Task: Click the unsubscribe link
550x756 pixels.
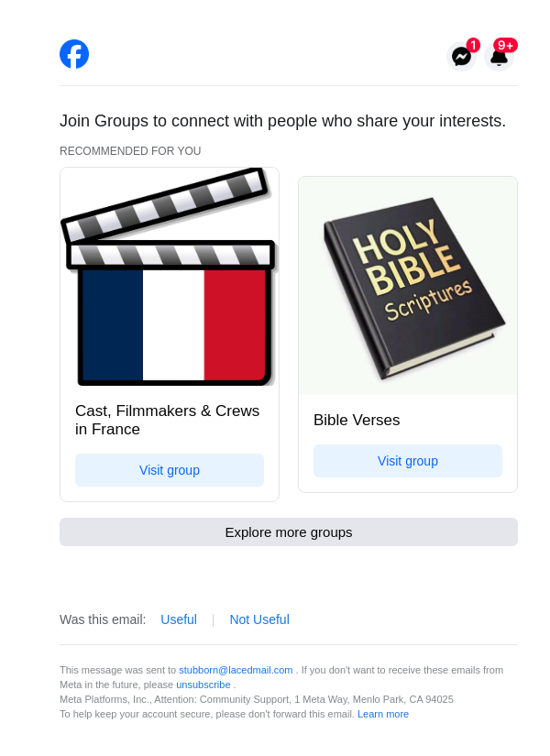Action: (x=203, y=685)
